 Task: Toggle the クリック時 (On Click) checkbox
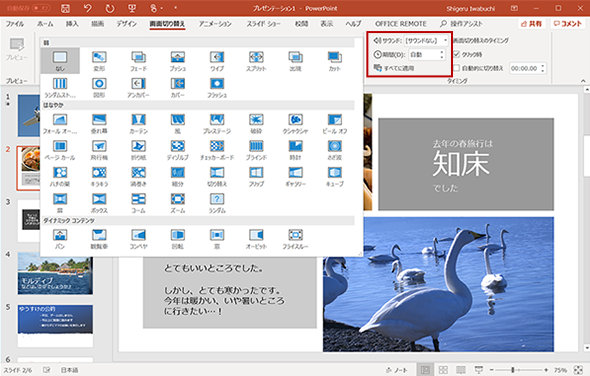[x=456, y=54]
